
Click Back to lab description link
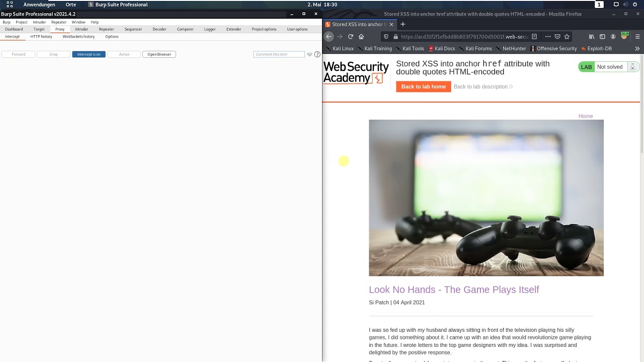tap(483, 86)
